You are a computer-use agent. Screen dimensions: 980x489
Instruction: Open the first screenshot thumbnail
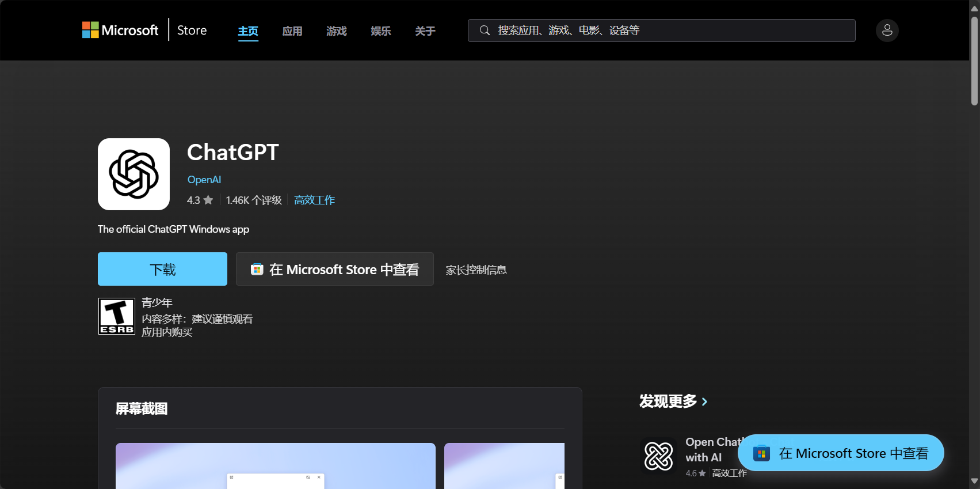[276, 466]
